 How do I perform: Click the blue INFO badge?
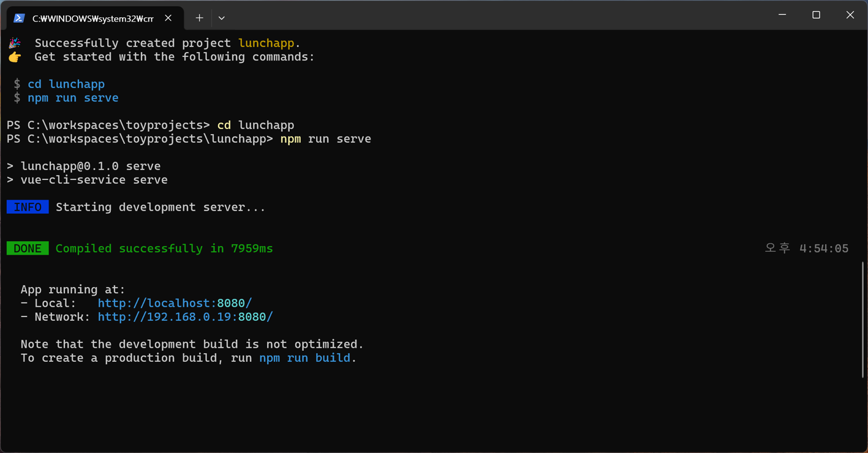pos(28,207)
